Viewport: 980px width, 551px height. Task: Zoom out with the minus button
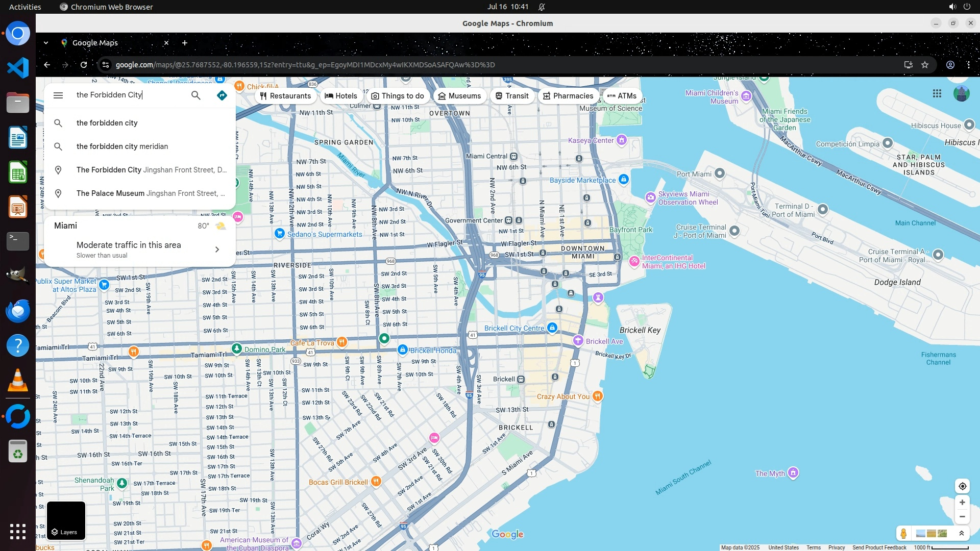pyautogui.click(x=962, y=517)
